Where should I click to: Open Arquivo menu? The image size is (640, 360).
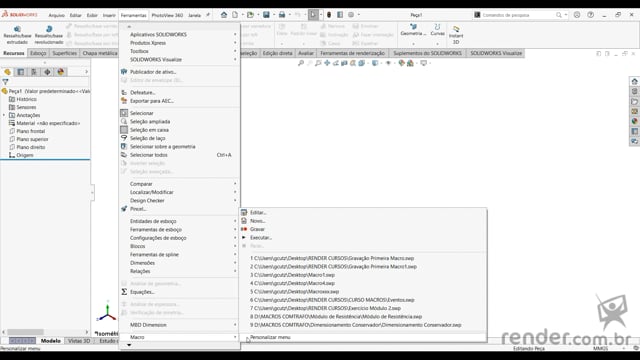coord(57,15)
